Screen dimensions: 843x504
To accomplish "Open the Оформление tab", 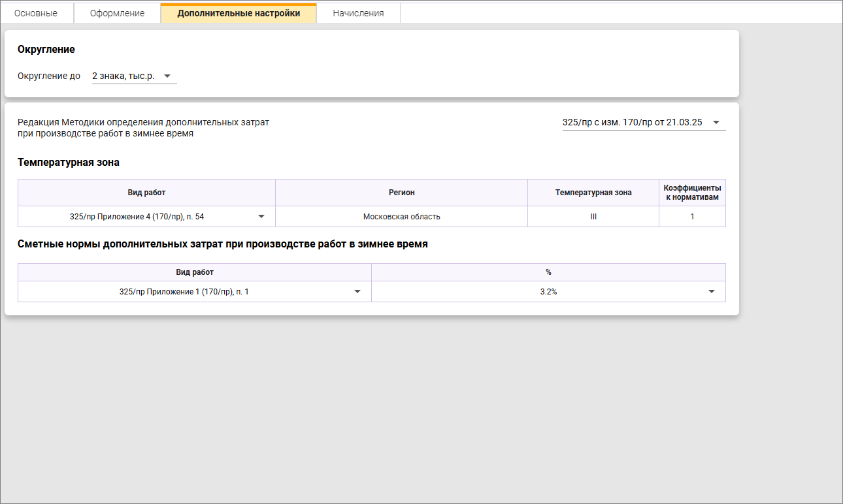I will click(x=117, y=13).
